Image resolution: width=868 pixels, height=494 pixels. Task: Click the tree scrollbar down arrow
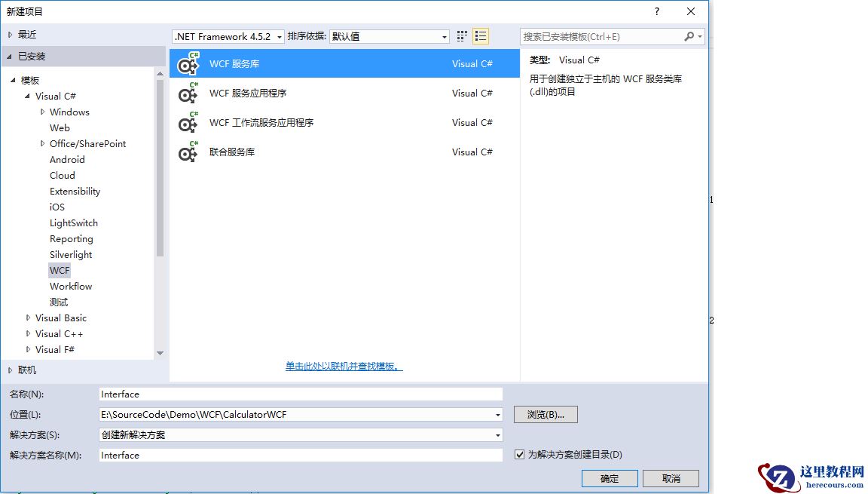click(160, 353)
